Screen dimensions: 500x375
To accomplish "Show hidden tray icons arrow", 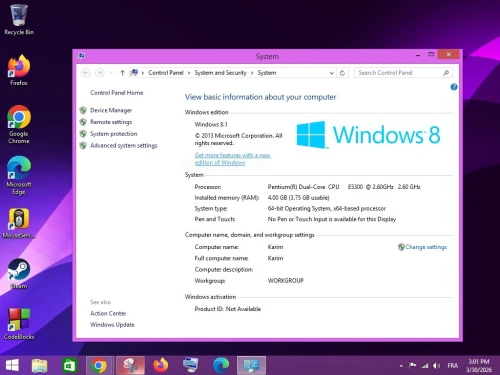I will coord(401,366).
